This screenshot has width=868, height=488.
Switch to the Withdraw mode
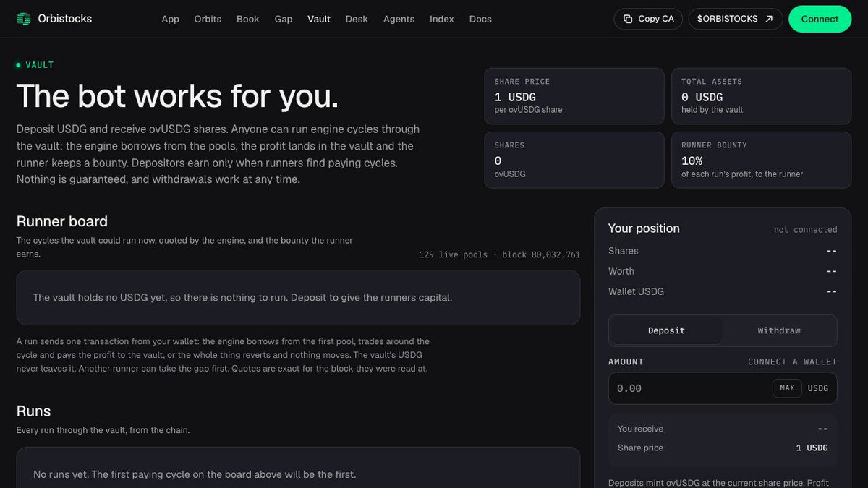(x=779, y=330)
